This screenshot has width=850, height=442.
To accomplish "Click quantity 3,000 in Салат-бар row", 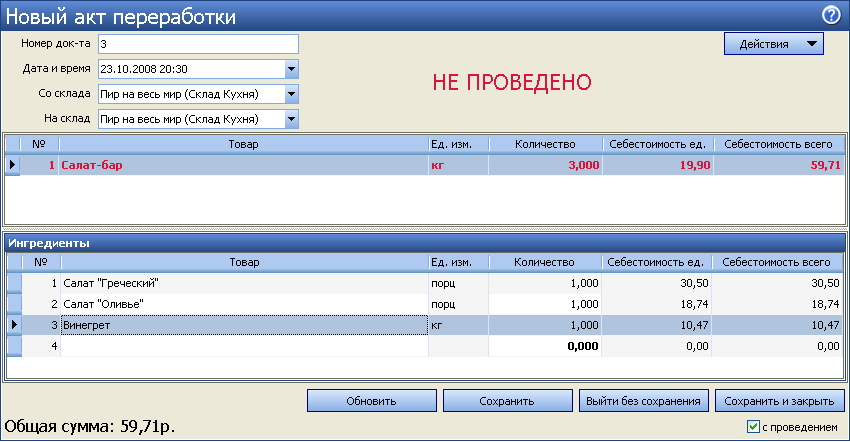I will (545, 165).
